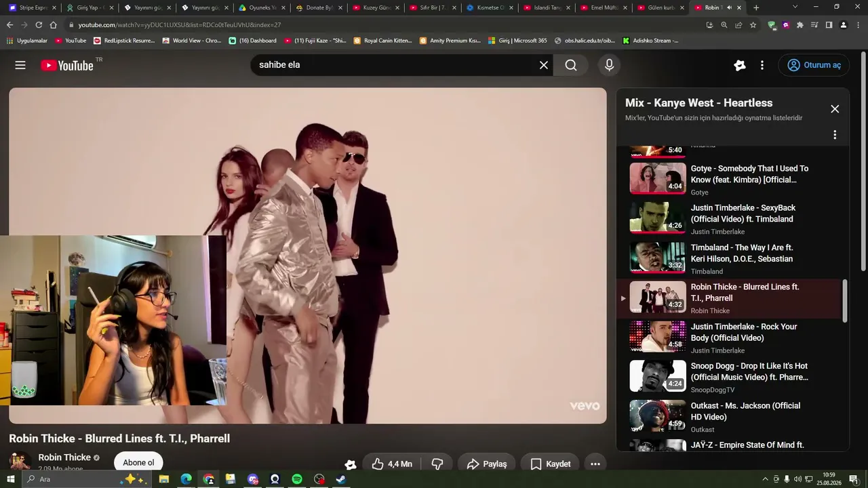This screenshot has width=868, height=488.
Task: Run search with the magnifier button
Action: (571, 65)
